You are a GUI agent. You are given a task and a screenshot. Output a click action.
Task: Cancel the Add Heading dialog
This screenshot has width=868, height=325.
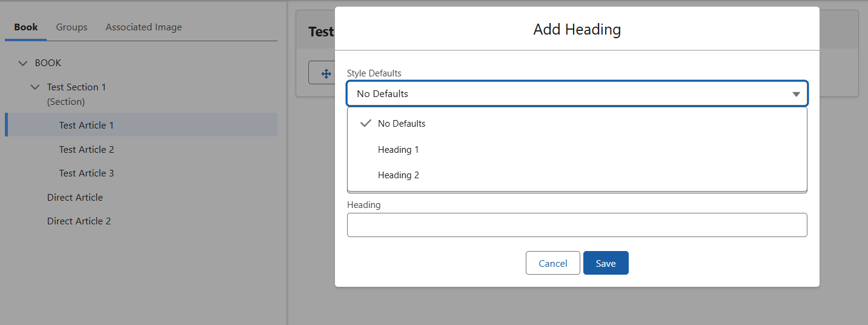tap(552, 263)
